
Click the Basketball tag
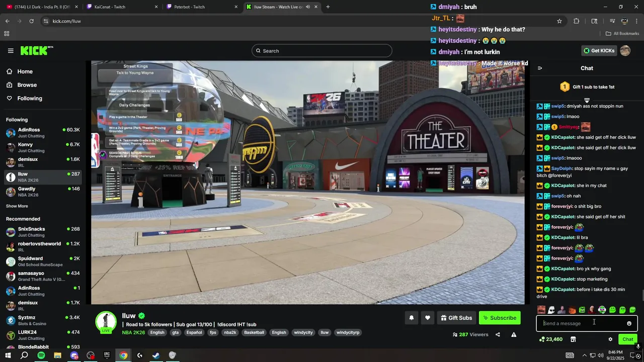[254, 332]
